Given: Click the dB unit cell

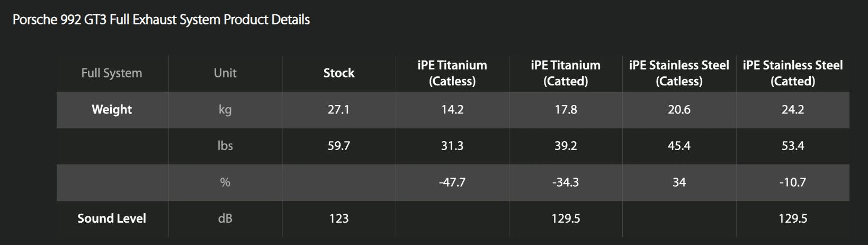Looking at the screenshot, I should point(225,218).
